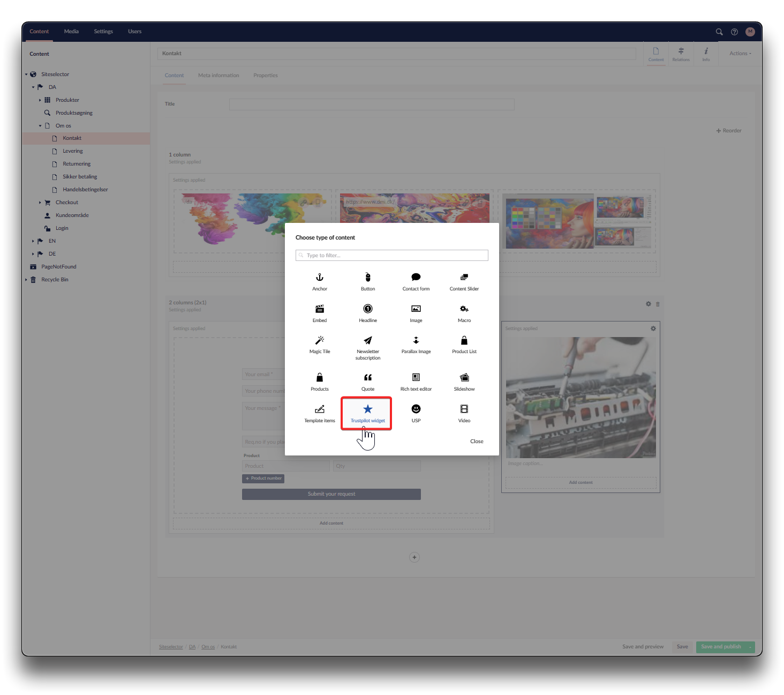This screenshot has height=695, width=784.
Task: Select the Rich text editor icon
Action: tap(416, 377)
